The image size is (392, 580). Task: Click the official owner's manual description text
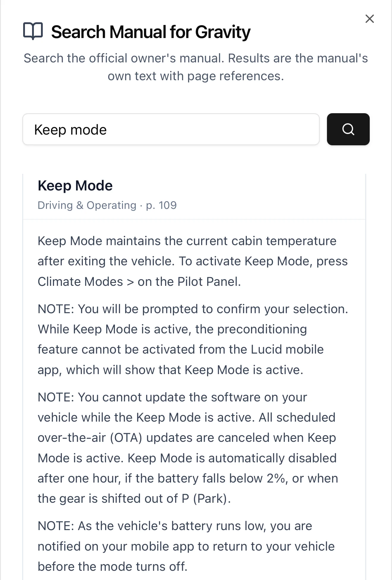coord(196,67)
